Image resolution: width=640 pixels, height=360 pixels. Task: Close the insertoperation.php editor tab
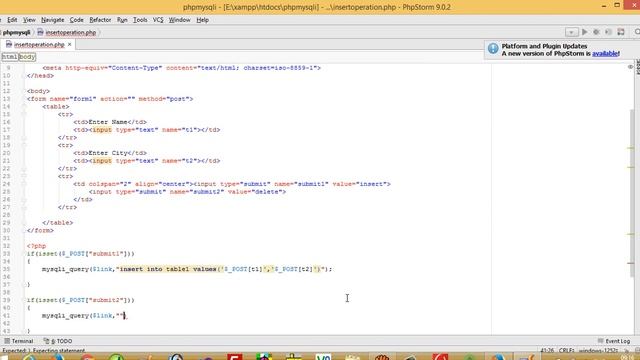tap(69, 44)
